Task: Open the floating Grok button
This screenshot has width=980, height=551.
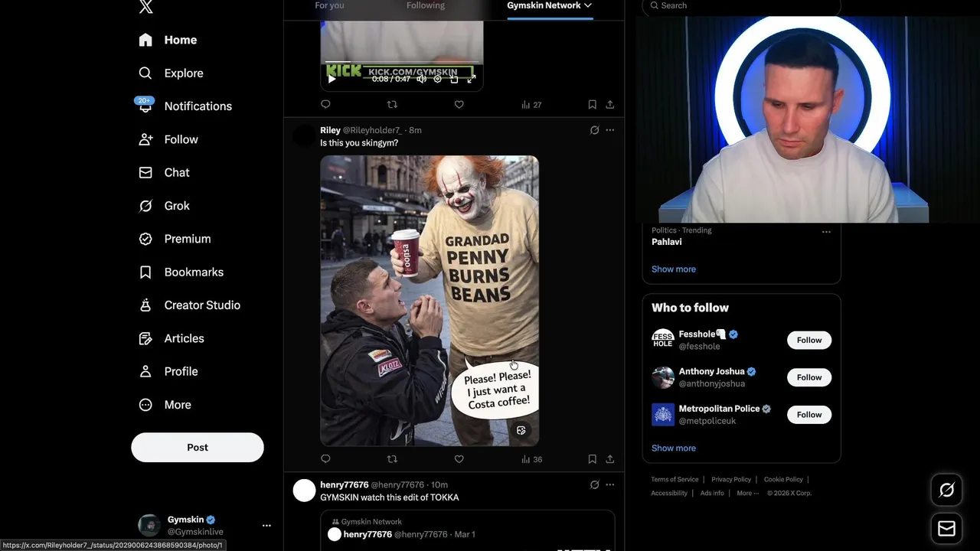Action: (x=946, y=491)
